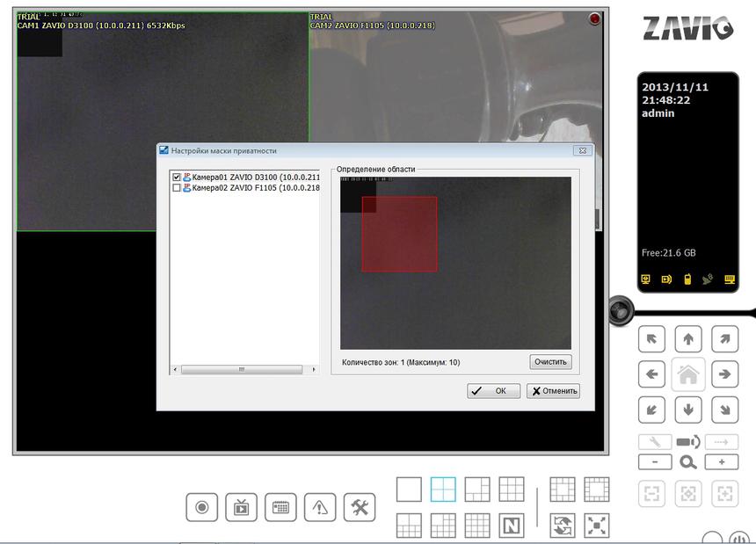Open the alarm warning triangle icon
Screen dimensions: 756x544
pyautogui.click(x=320, y=507)
